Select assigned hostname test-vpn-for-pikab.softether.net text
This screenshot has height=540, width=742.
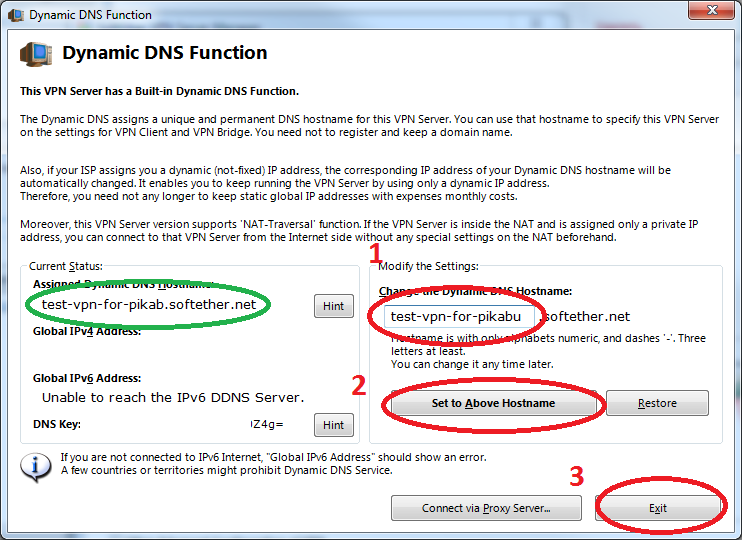coord(149,305)
